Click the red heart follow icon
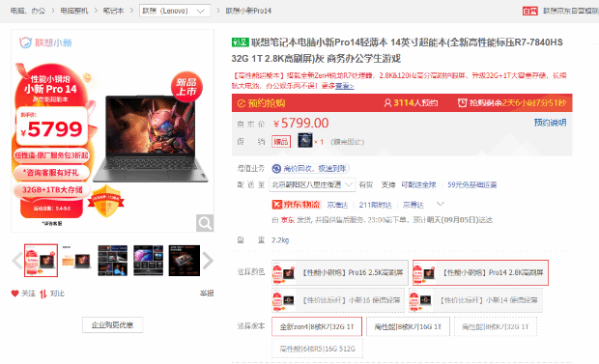 14,294
